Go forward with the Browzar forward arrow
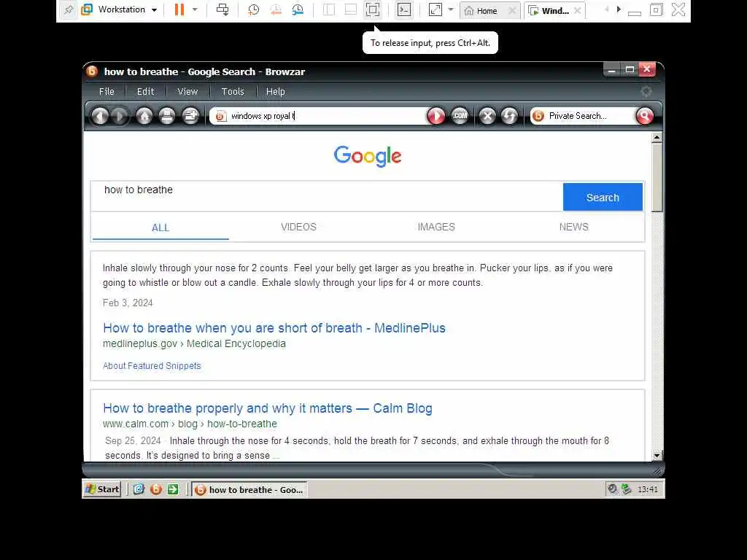The height and width of the screenshot is (560, 747). 120,116
